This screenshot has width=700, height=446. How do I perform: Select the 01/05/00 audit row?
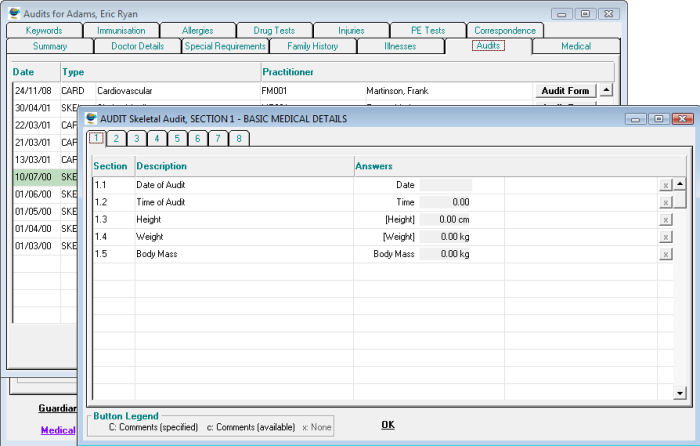coord(46,212)
